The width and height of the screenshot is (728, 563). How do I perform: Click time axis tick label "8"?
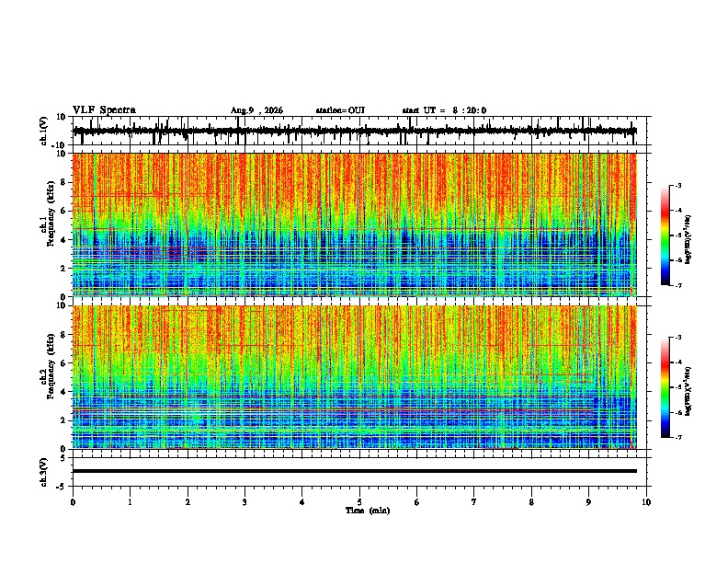pyautogui.click(x=531, y=502)
